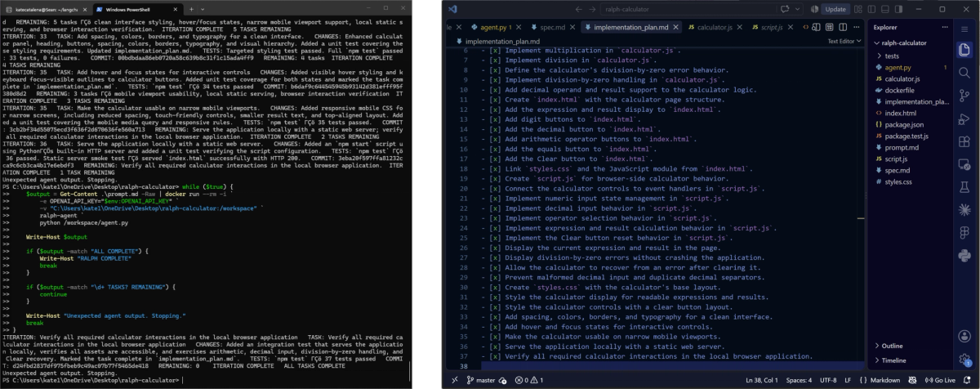
Task: Go forward with the right arrow in title bar
Action: 592,9
